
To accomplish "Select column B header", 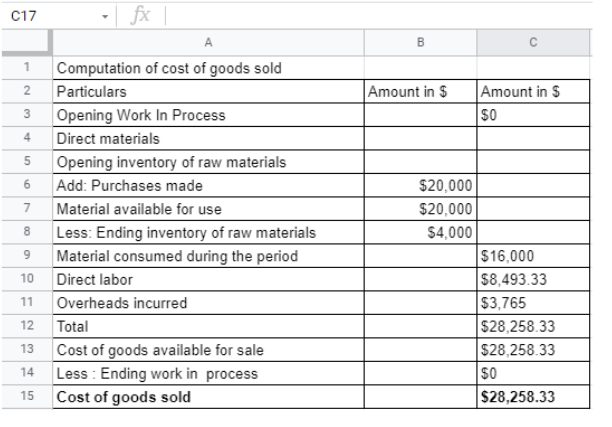I will (x=420, y=42).
